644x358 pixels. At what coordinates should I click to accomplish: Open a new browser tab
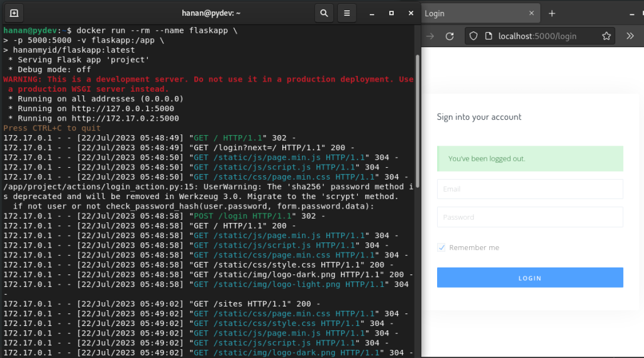pos(552,14)
